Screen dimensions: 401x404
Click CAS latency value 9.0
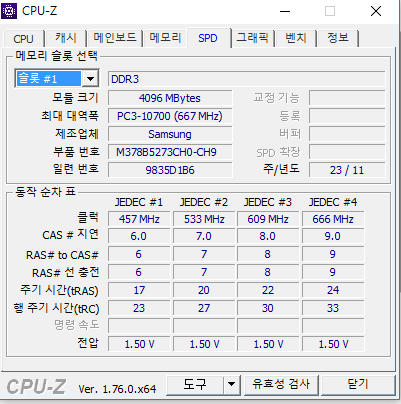click(x=333, y=236)
